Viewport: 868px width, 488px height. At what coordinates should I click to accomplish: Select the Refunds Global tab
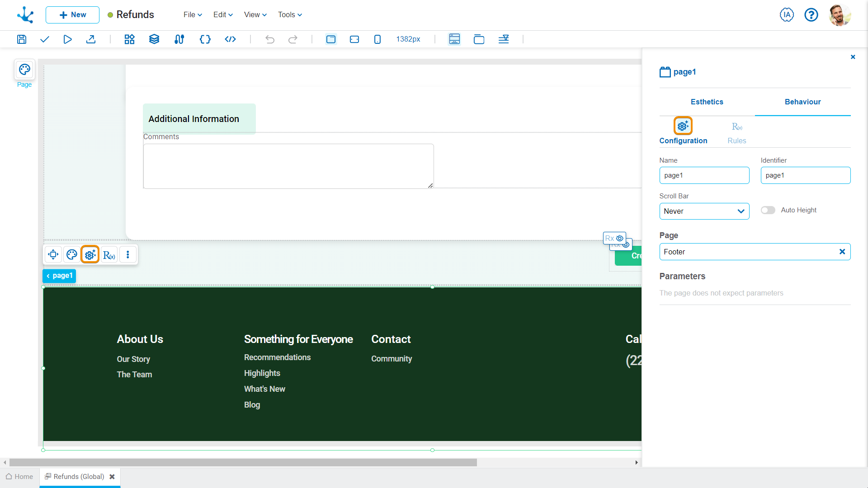[79, 476]
